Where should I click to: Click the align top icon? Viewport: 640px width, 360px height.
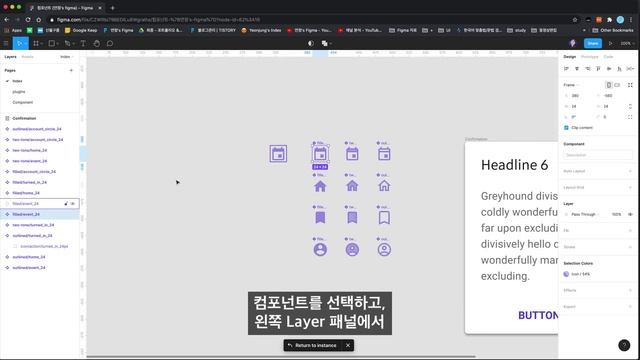coord(598,69)
